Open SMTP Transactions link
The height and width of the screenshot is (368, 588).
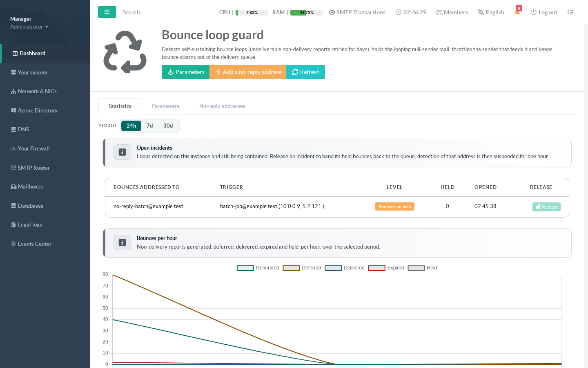(357, 12)
